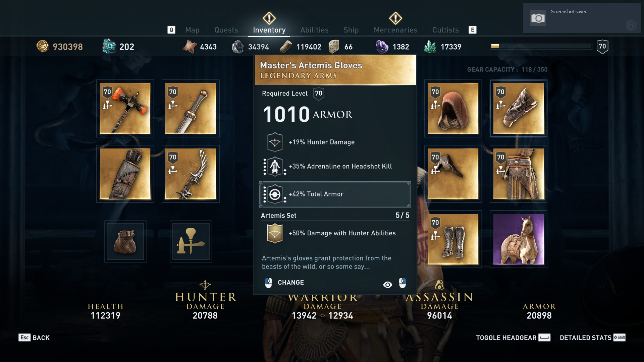644x362 pixels.
Task: Select the equipped axe weapon slot
Action: pos(125,108)
